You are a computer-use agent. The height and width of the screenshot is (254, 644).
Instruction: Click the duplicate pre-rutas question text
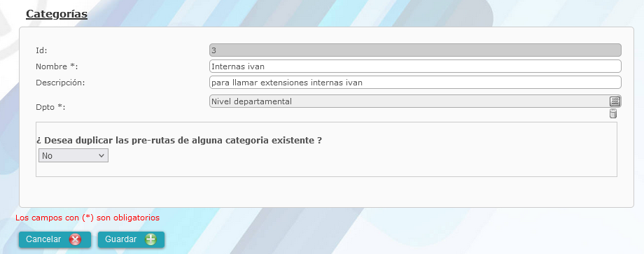coord(179,140)
